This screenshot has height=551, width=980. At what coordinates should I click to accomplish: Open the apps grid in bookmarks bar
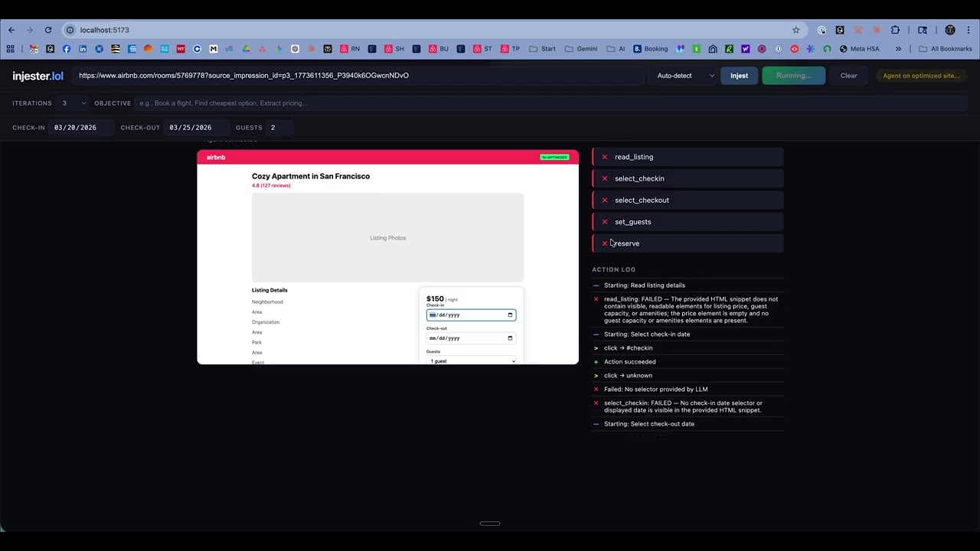click(10, 49)
